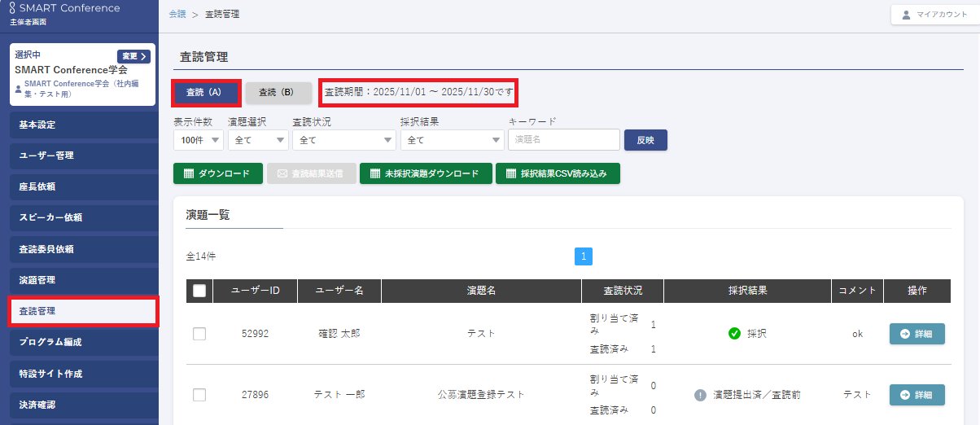
Task: Click the arrow icon on first 詳細 button
Action: 904,334
